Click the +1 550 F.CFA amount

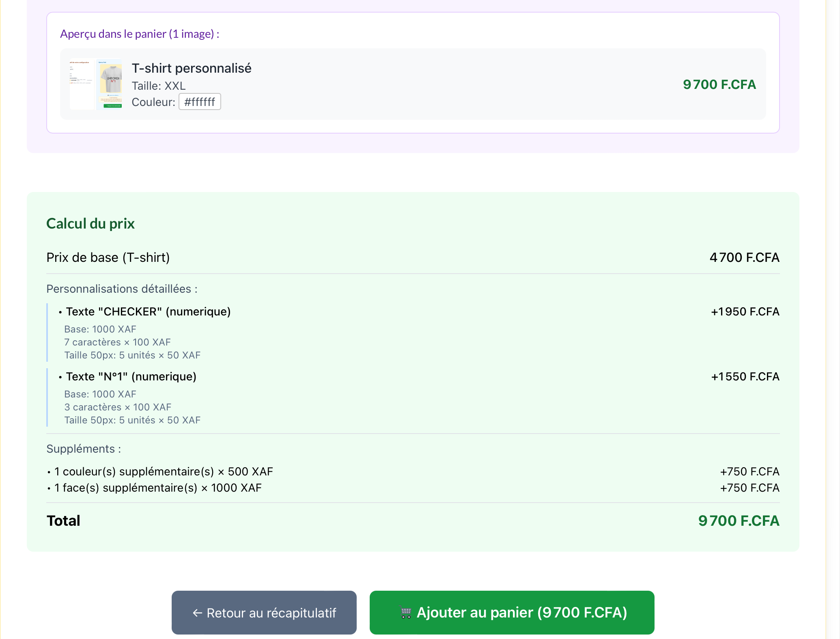coord(745,376)
